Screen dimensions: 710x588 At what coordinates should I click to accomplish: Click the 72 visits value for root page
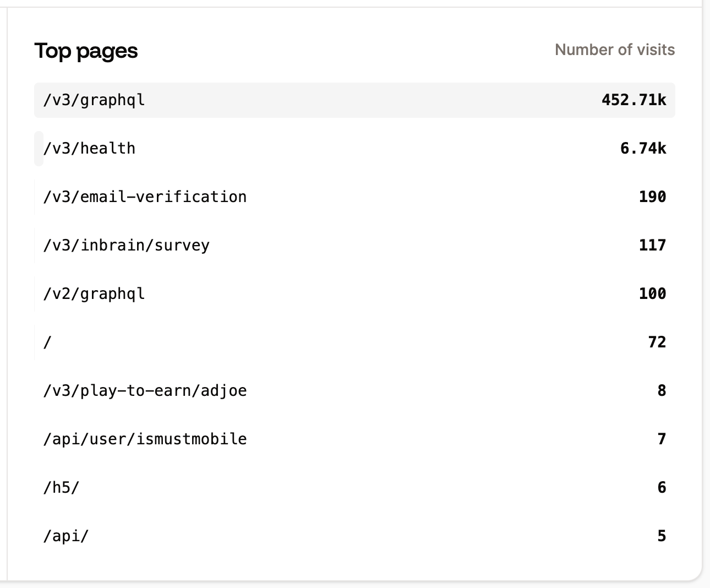[657, 342]
